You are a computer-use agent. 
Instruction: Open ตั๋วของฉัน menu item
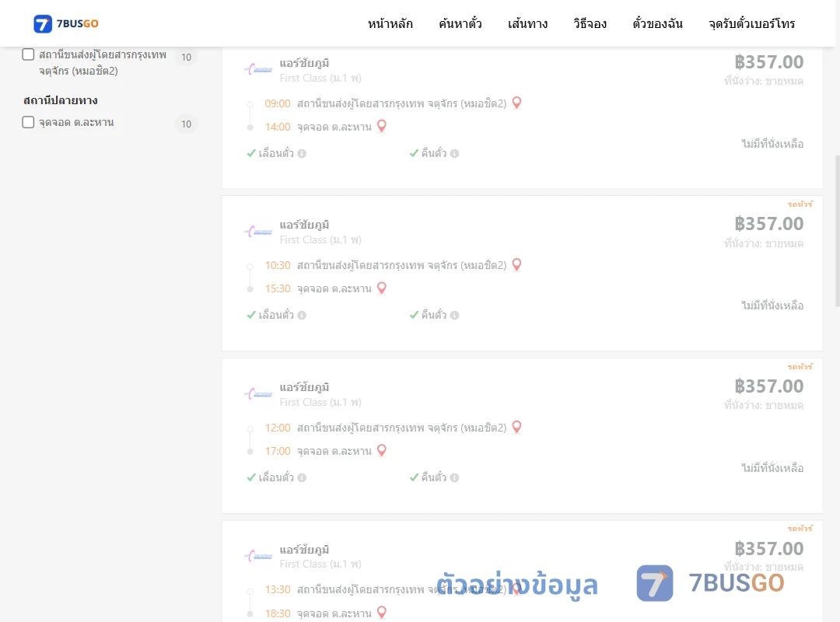pyautogui.click(x=657, y=23)
